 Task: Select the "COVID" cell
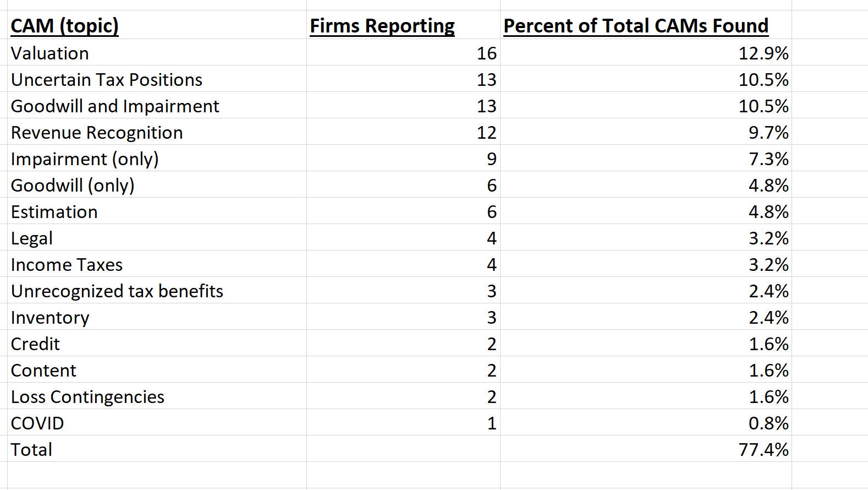coord(37,423)
